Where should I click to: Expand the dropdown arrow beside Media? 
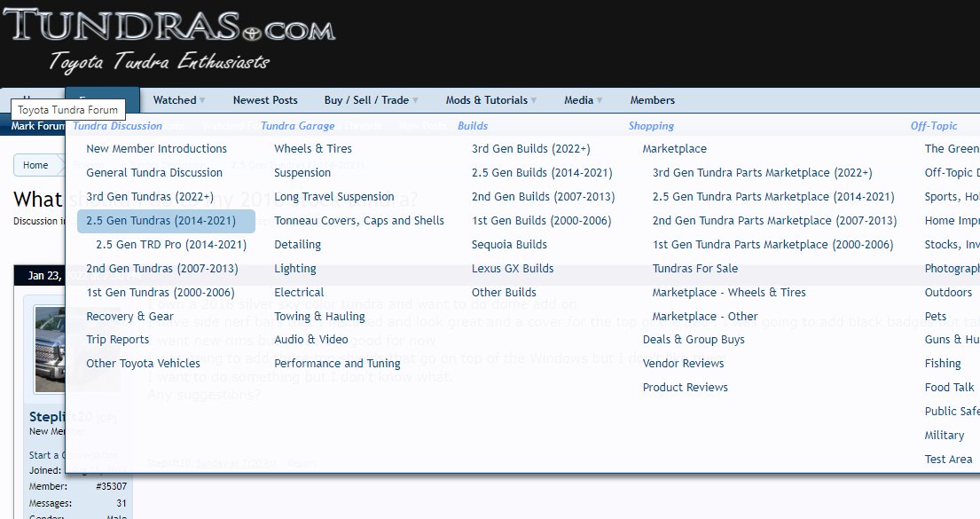pos(600,100)
